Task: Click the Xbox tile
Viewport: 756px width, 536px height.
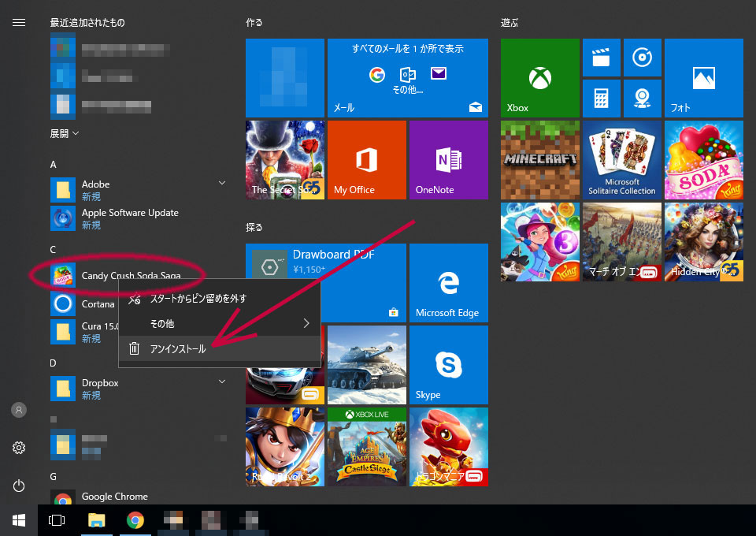Action: pyautogui.click(x=540, y=78)
